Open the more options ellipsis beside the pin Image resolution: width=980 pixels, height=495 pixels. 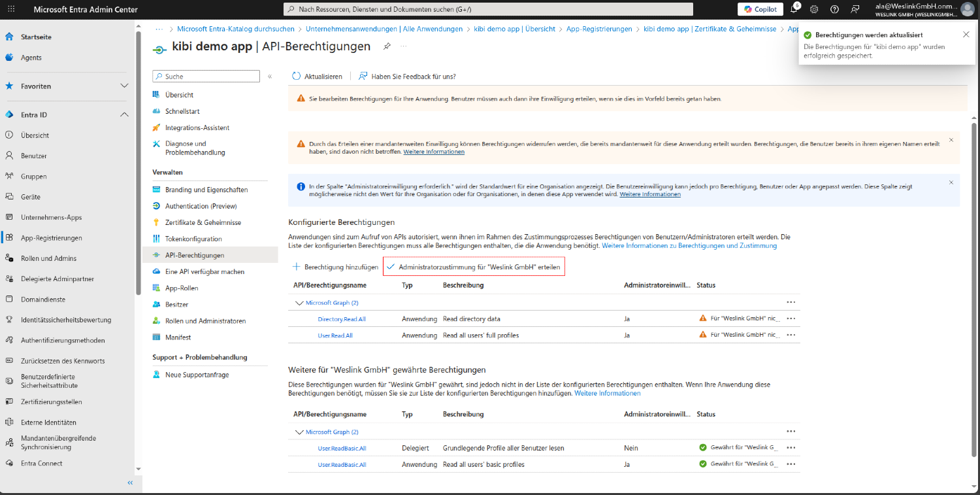tap(403, 46)
